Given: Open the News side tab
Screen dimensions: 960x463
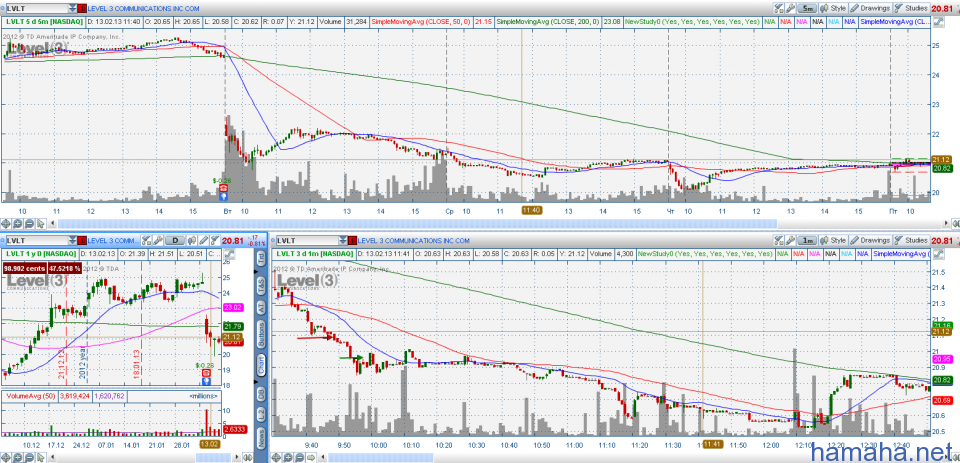Looking at the screenshot, I should click(261, 439).
